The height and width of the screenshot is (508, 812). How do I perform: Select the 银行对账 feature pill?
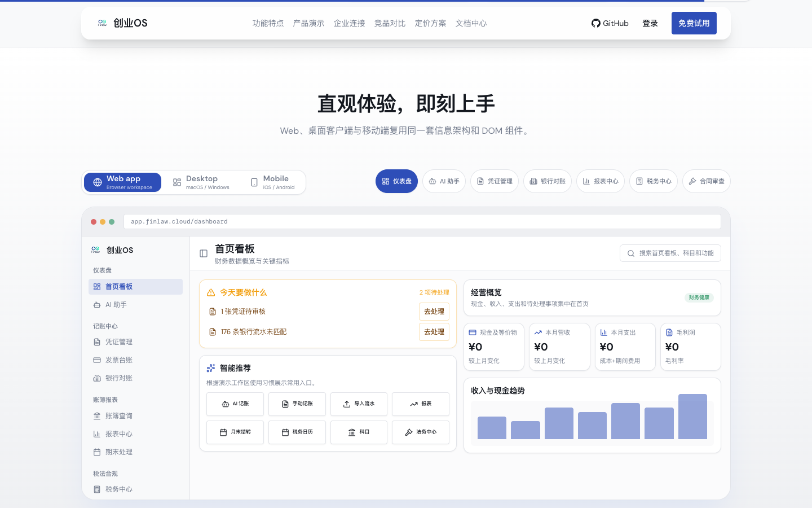(548, 181)
